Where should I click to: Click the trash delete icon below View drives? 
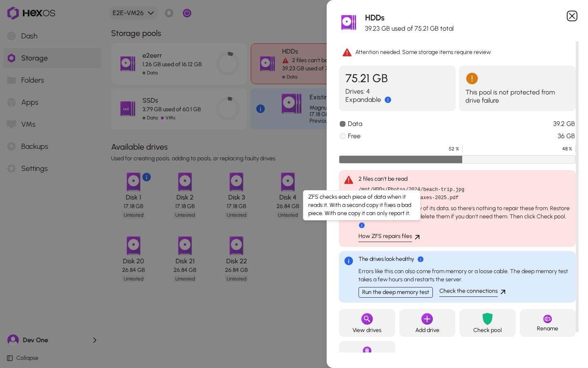click(367, 350)
